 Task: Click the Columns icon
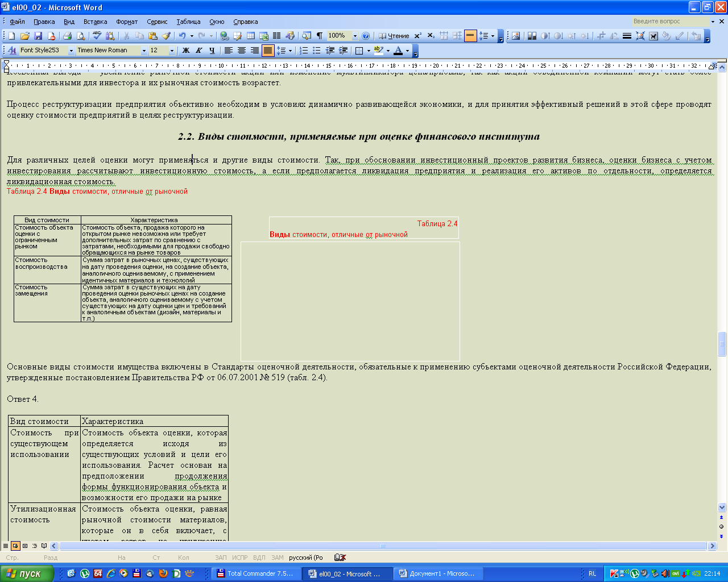point(277,36)
